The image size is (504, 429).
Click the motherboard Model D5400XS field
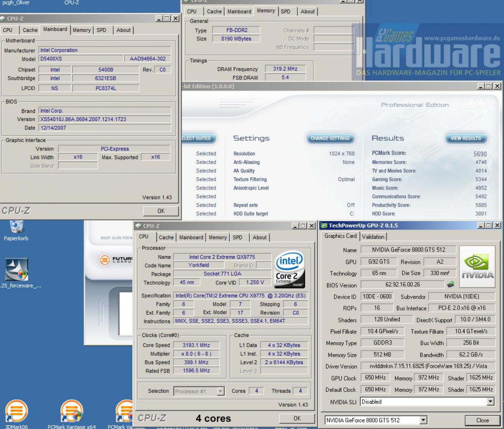pyautogui.click(x=80, y=59)
